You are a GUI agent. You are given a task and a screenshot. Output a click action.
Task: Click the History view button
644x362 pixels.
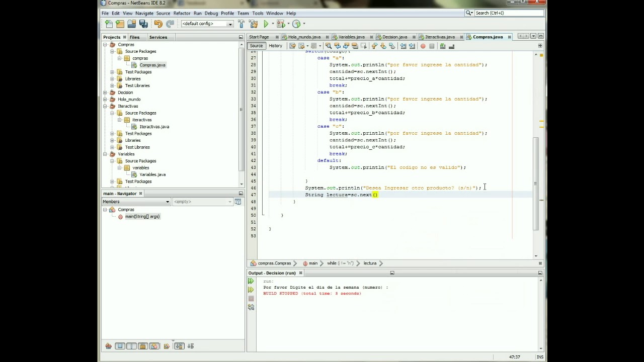275,46
